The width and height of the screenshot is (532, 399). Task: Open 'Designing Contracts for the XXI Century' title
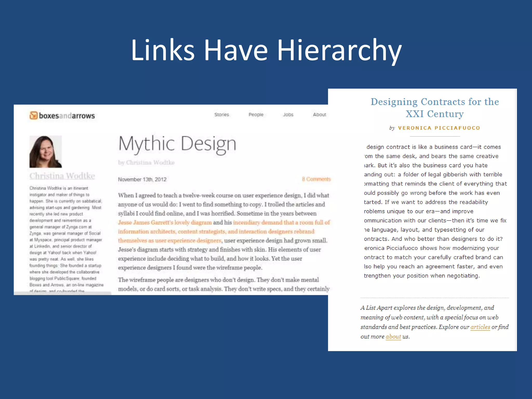tap(435, 108)
